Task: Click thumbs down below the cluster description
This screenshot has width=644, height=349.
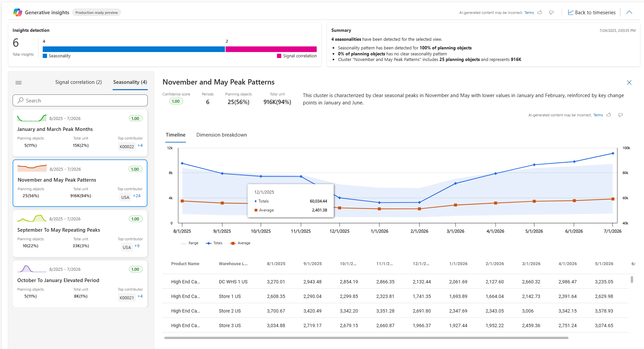Action: point(620,115)
